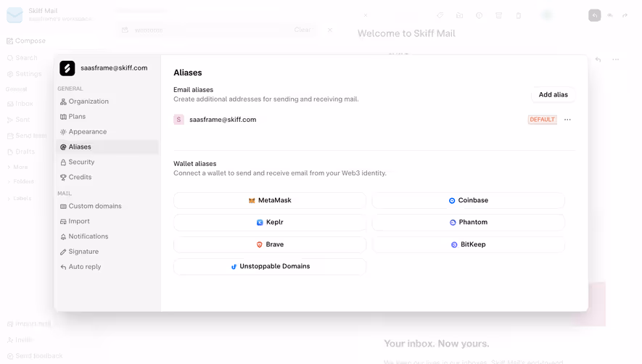Click Clear in the background search filter
Screen dimensions: 642x364
click(x=303, y=30)
